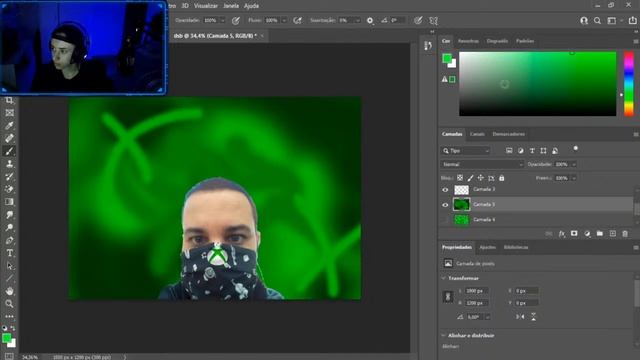Click layer effects fx icon
This screenshot has height=360, width=640.
point(562,233)
